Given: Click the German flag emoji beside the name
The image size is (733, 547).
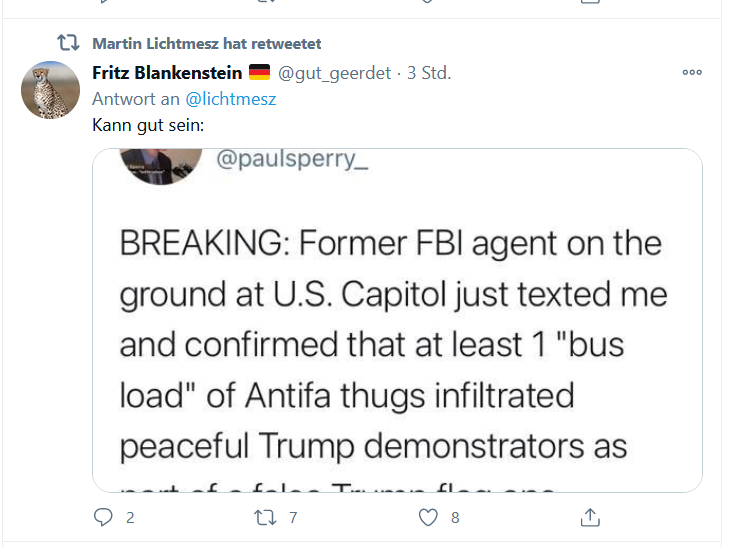Looking at the screenshot, I should tap(259, 72).
